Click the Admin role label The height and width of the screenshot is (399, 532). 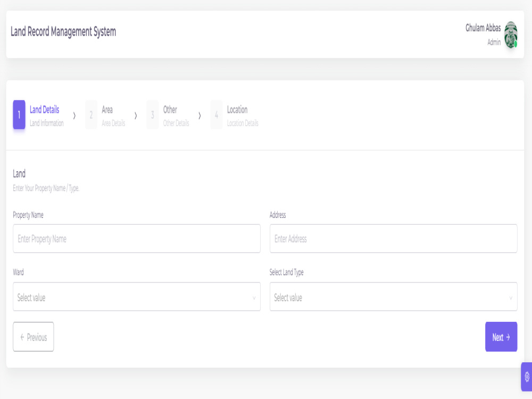point(494,43)
